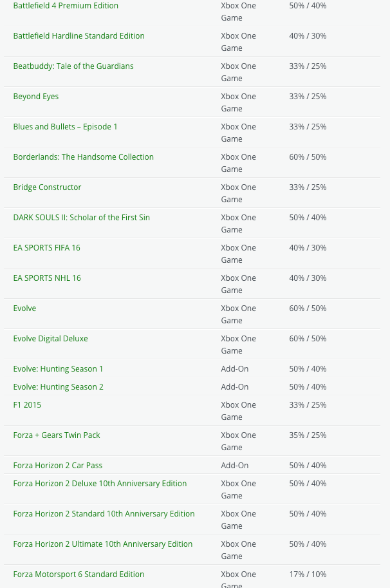Open Evolve: Hunting Season 1 add-on
Viewport: 390px width, 588px height.
click(x=58, y=369)
